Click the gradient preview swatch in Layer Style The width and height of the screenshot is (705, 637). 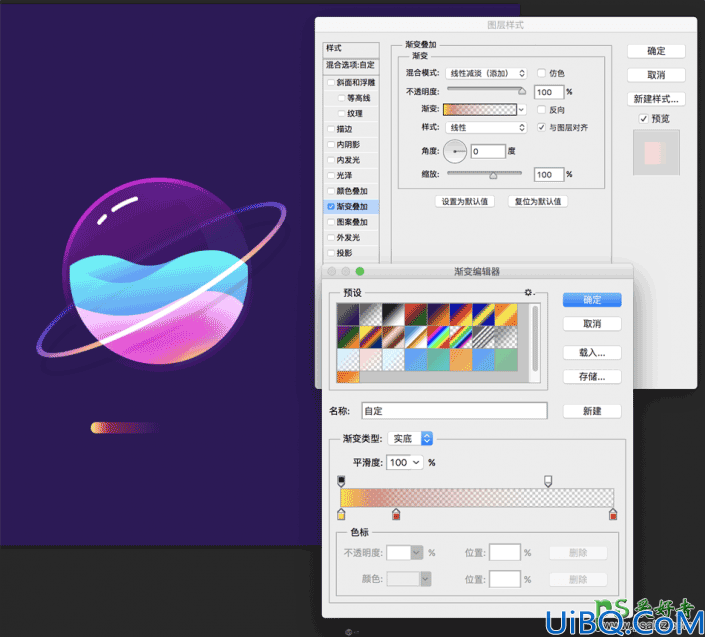[480, 109]
